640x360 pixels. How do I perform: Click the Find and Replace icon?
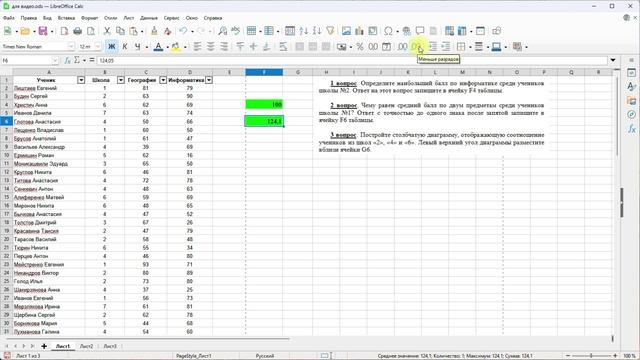(222, 31)
